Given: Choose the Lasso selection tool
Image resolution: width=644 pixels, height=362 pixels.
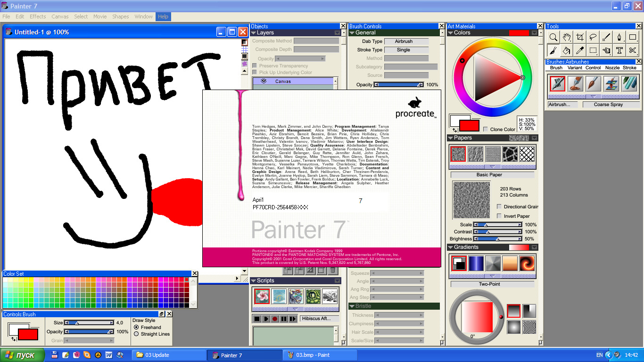Looking at the screenshot, I should point(593,37).
